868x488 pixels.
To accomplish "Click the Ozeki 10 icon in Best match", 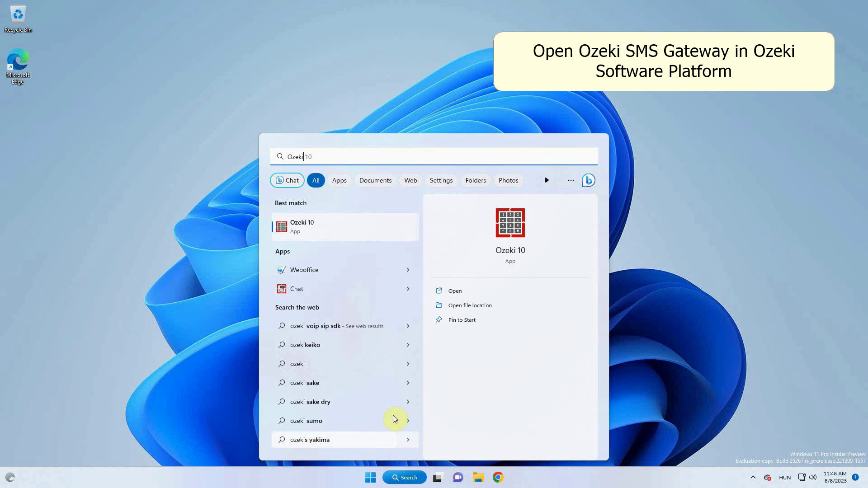I will pos(282,226).
